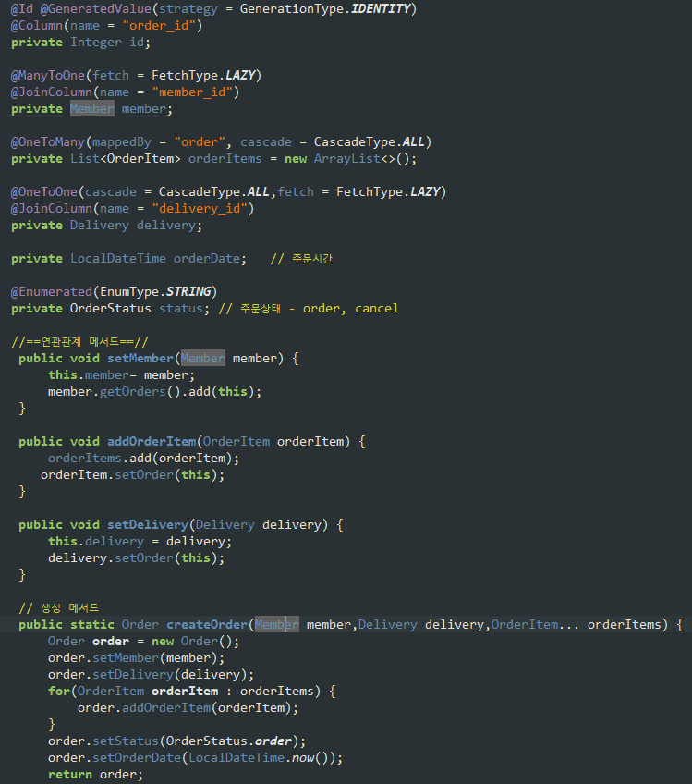This screenshot has width=692, height=784.
Task: Click the "delivery_id" string literal
Action: [200, 209]
